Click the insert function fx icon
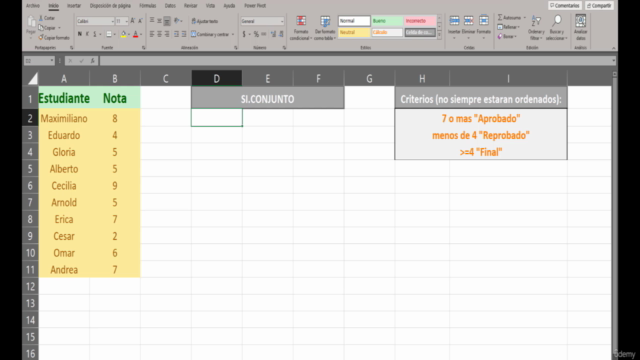640x360 pixels. pos(92,61)
